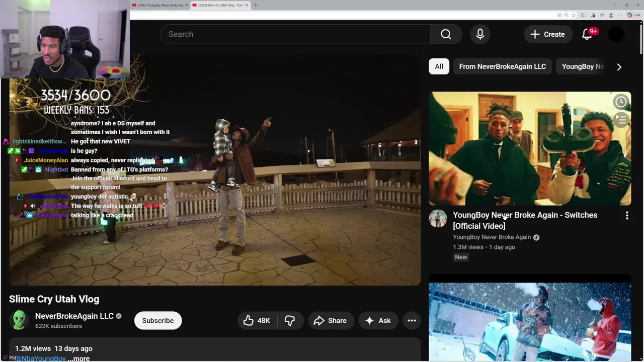Switch to YoungBoy Never Broke Again tab

click(160, 5)
